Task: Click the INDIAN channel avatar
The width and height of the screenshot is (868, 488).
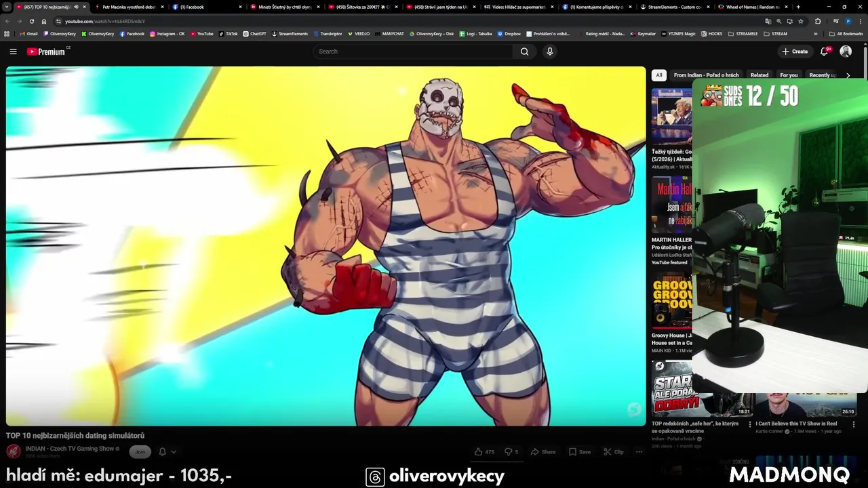Action: click(13, 451)
